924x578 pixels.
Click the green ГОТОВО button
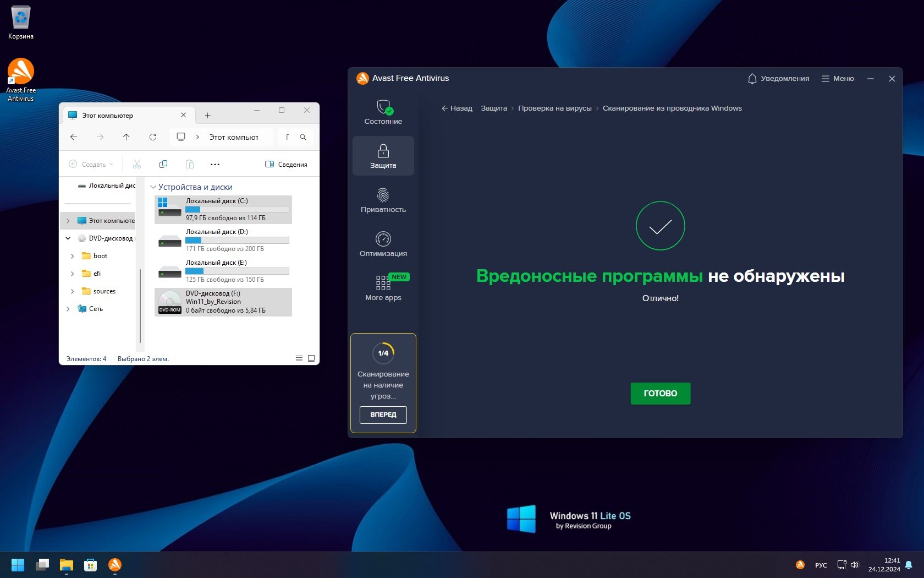tap(660, 394)
